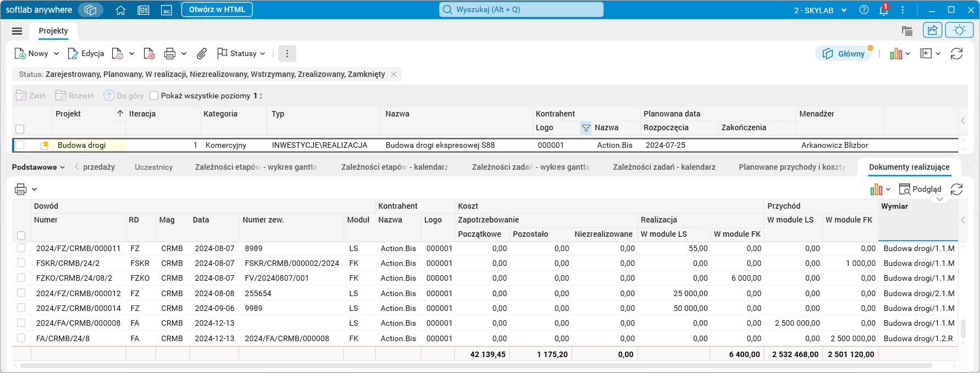Toggle the light theme sun icon

(959, 30)
